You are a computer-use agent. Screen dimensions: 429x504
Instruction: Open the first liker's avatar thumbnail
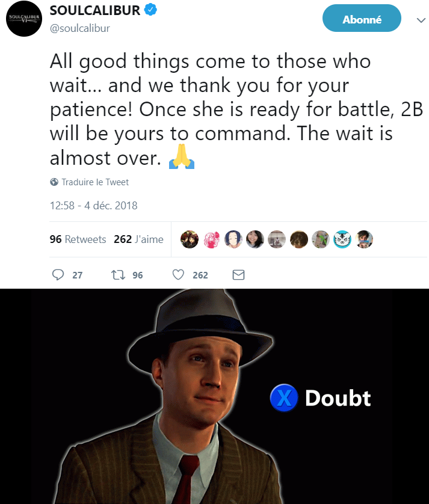[190, 239]
